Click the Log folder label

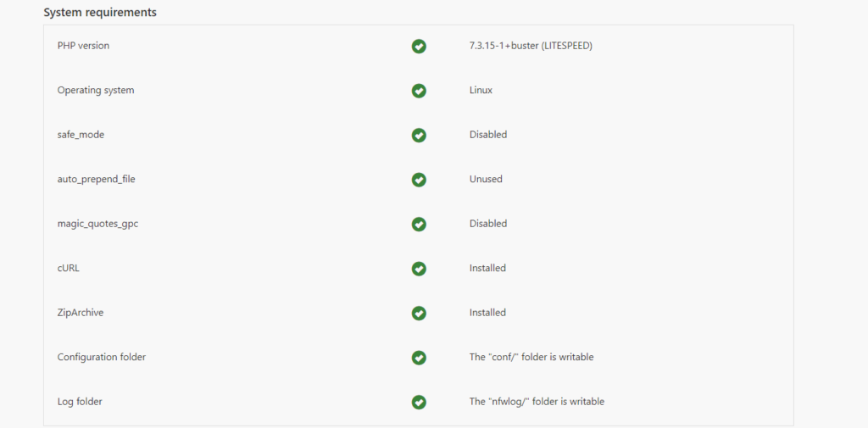[x=80, y=402]
